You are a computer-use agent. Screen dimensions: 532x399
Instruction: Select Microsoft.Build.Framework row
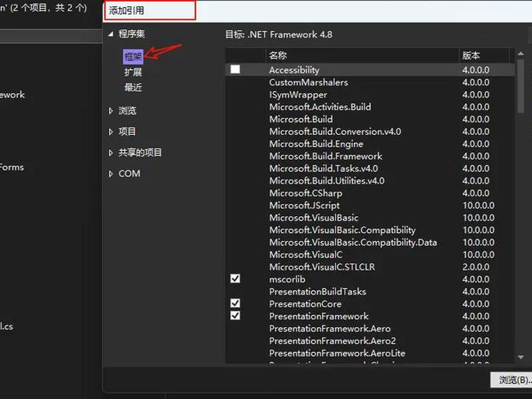370,156
